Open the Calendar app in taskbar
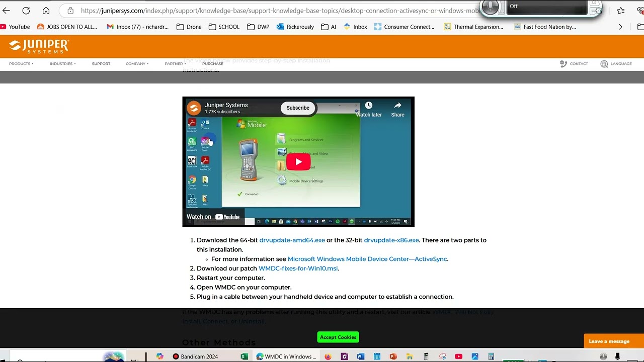 pyautogui.click(x=377, y=356)
